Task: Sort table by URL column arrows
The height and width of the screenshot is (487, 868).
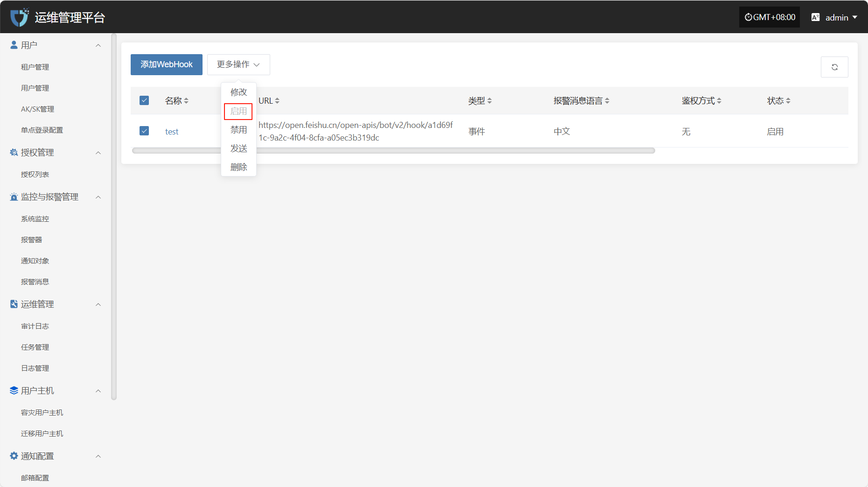Action: tap(277, 101)
